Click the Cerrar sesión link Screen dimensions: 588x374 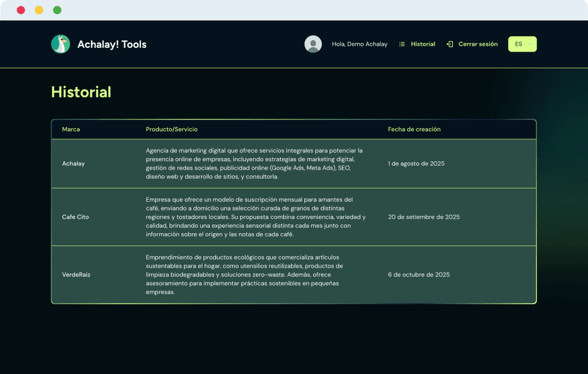click(477, 44)
